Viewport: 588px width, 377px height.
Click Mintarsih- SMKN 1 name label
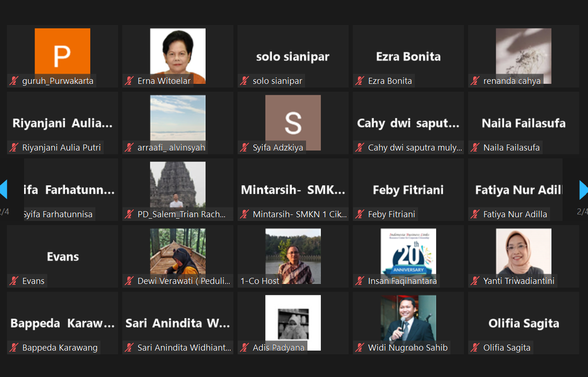click(300, 214)
